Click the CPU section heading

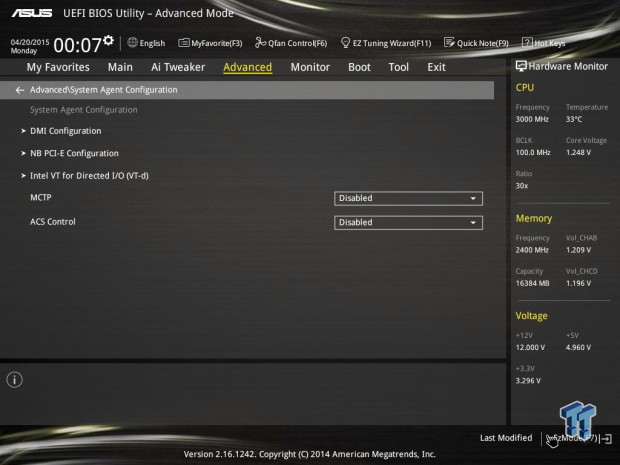[525, 88]
